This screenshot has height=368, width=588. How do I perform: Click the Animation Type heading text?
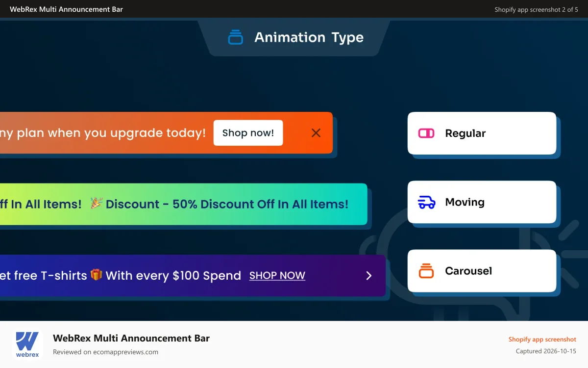309,37
